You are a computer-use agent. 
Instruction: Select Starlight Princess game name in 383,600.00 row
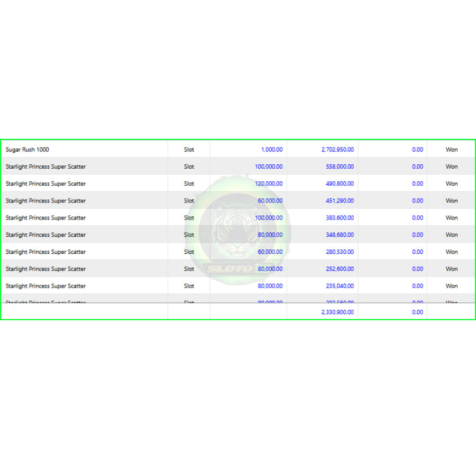[x=45, y=217]
